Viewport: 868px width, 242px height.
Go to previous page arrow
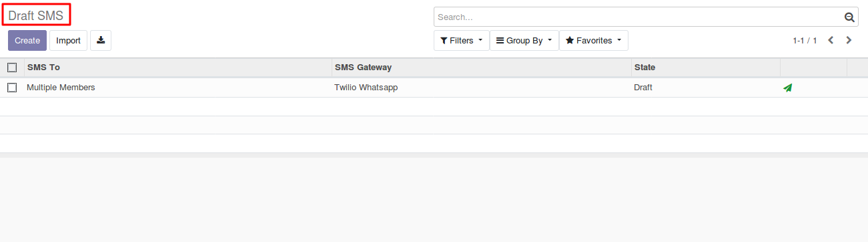pos(831,40)
